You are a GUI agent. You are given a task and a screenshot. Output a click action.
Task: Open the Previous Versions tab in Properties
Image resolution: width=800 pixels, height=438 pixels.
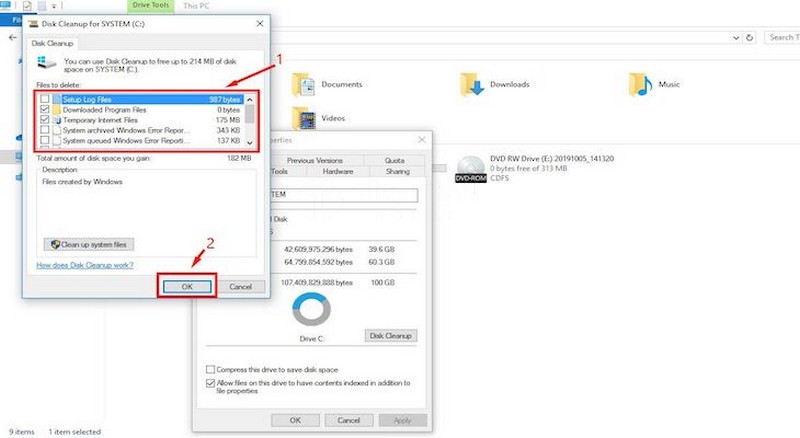(x=315, y=160)
